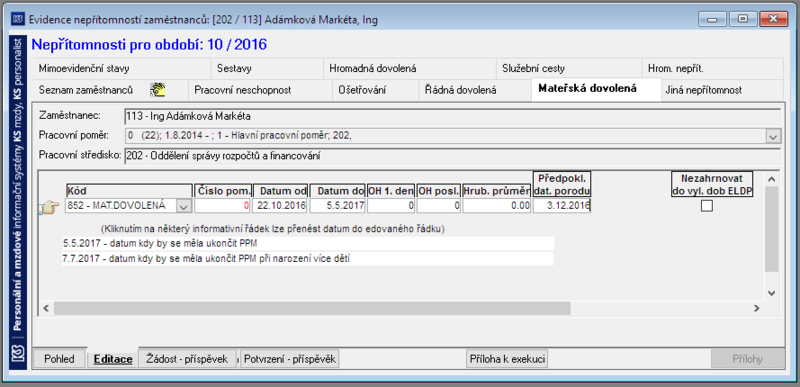The width and height of the screenshot is (800, 387).
Task: Open the Ošetřování tab
Action: (x=375, y=90)
